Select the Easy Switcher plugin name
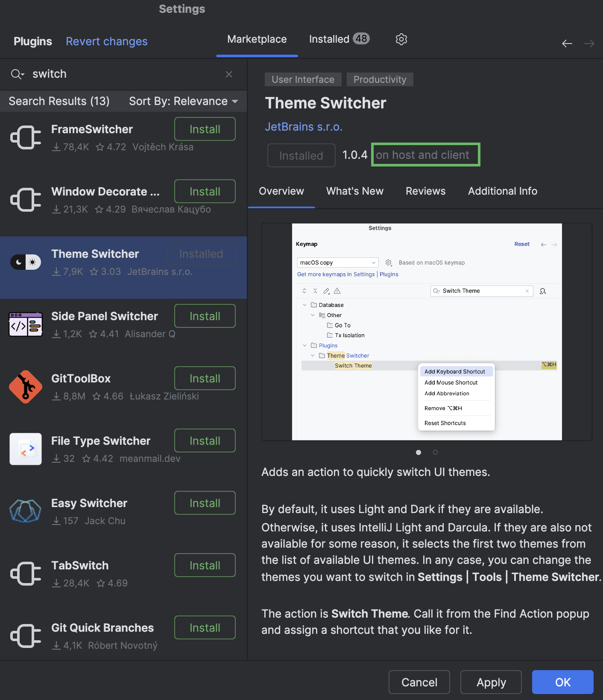This screenshot has width=603, height=700. [89, 503]
